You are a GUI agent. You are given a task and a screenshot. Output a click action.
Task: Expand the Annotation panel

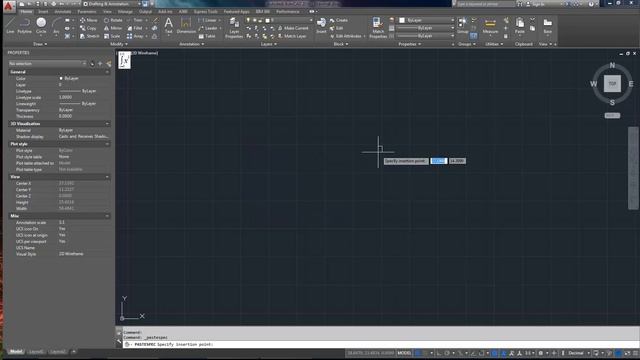pyautogui.click(x=192, y=44)
